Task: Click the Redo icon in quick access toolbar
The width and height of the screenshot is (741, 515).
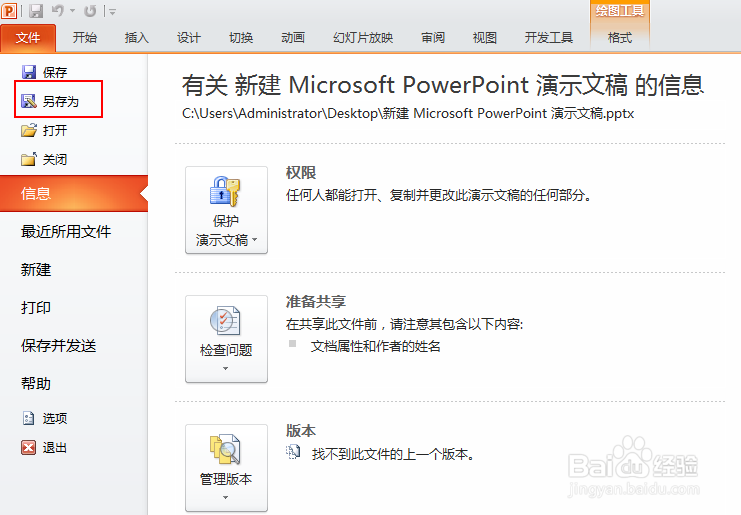Action: pos(90,10)
